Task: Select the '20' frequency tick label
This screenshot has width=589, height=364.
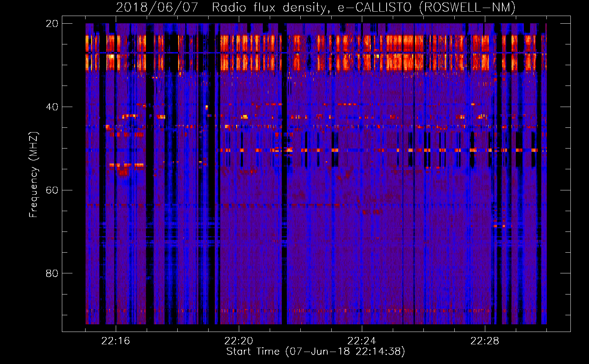Action: [x=52, y=24]
